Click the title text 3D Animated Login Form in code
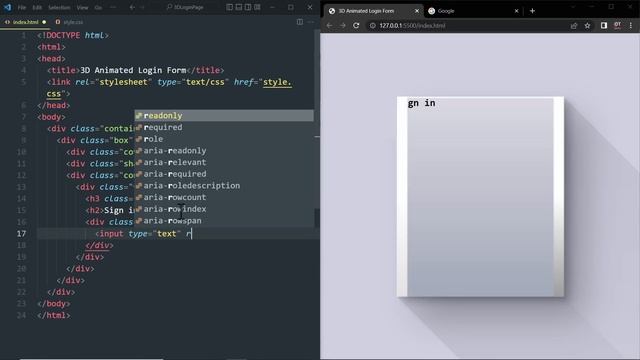This screenshot has height=360, width=640. coord(133,70)
